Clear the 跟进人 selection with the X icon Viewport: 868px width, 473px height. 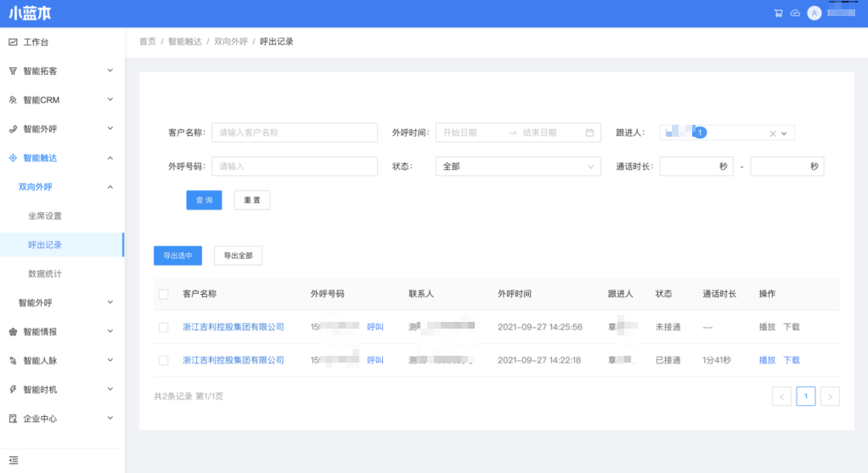click(772, 133)
